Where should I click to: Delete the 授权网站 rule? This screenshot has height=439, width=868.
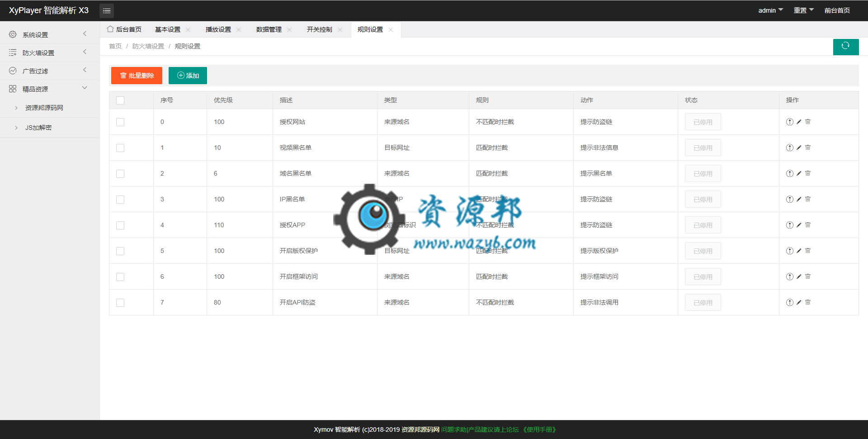(808, 122)
